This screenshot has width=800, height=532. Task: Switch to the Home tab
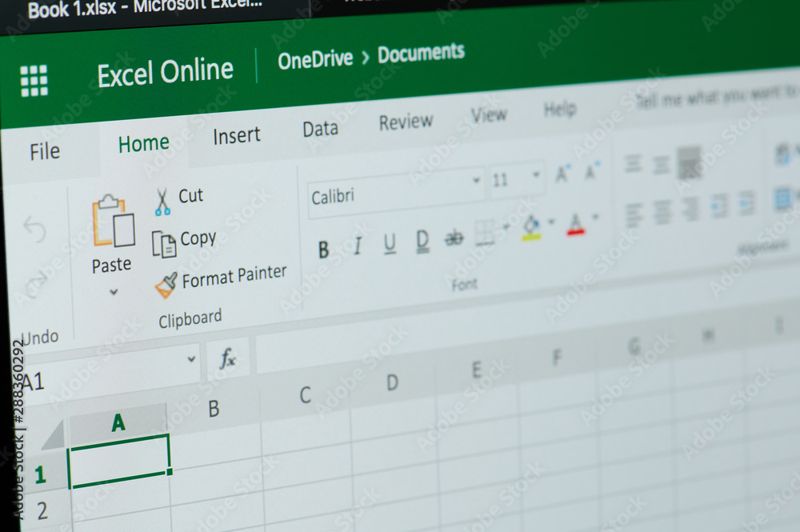point(143,143)
